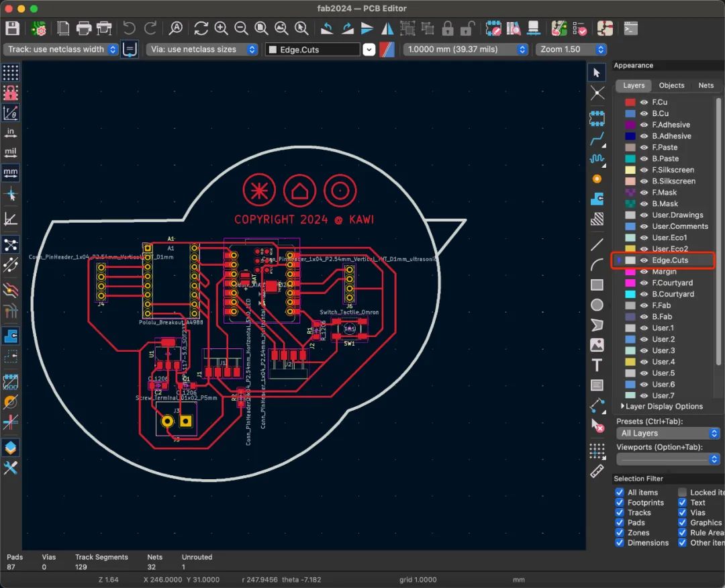Toggle grid display in left toolbar
The image size is (725, 588).
click(x=11, y=72)
